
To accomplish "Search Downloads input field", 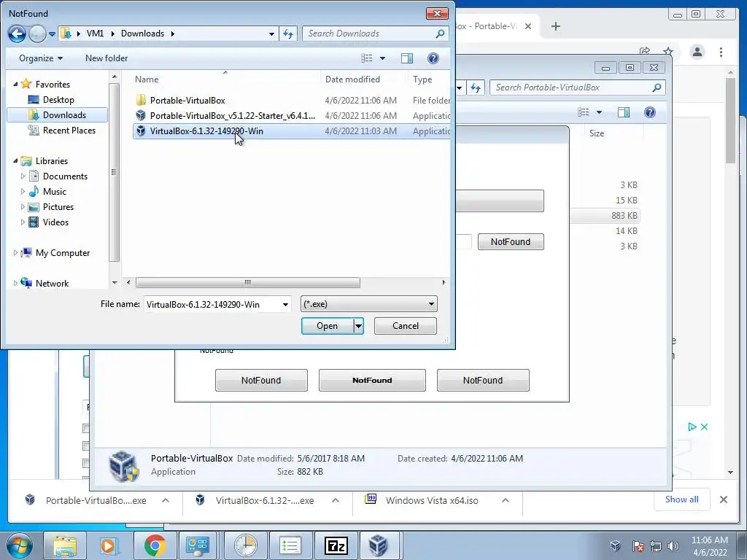I will click(375, 34).
